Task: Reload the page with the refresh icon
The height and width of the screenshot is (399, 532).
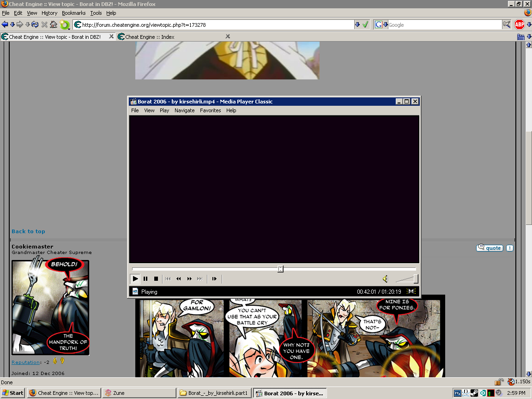Action: 35,24
